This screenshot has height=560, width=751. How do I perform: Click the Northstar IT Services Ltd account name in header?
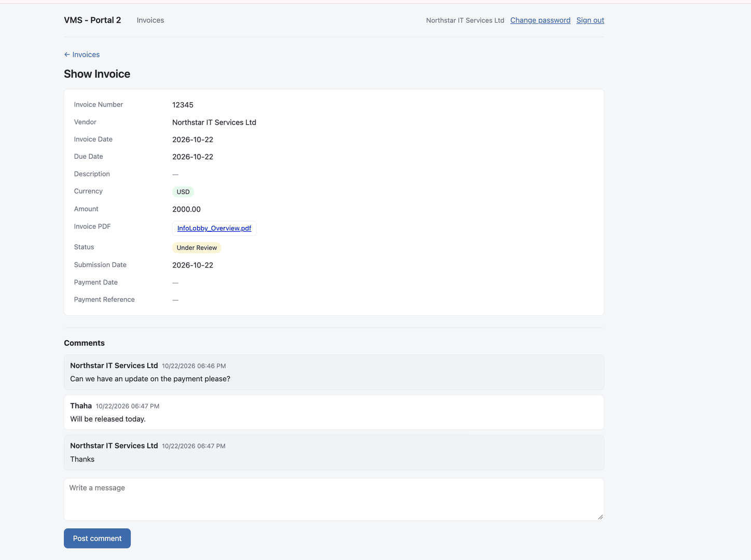click(x=465, y=20)
